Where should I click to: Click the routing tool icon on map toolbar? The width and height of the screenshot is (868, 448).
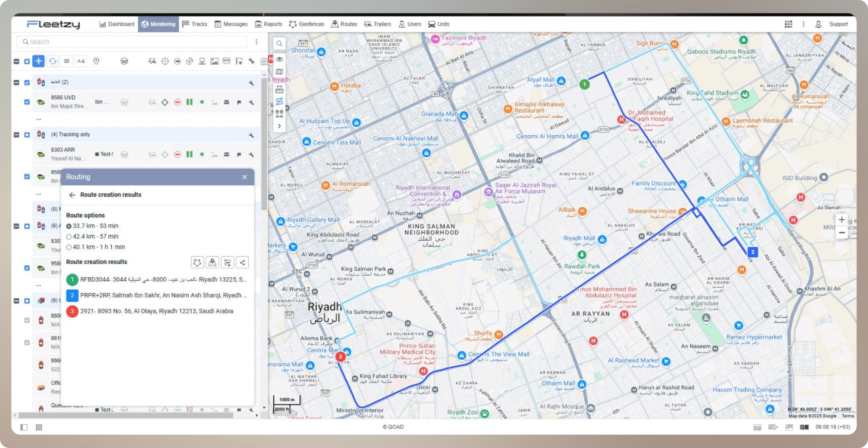[279, 101]
